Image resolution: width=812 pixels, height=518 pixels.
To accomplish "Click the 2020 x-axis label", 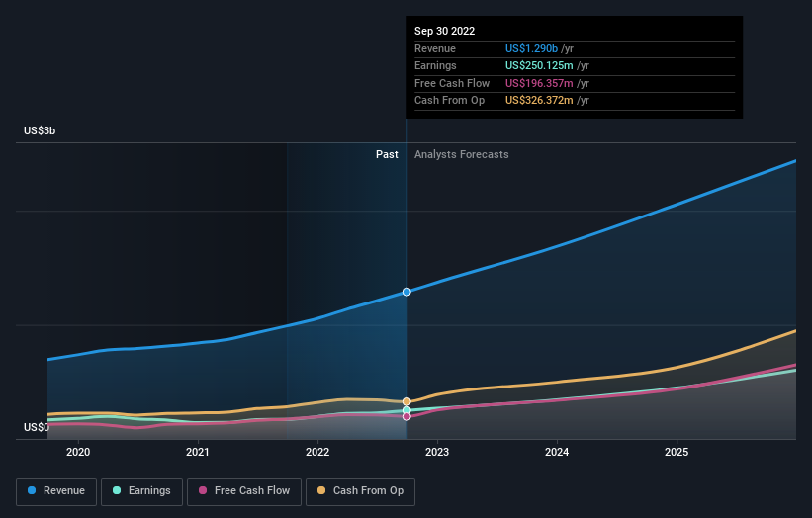I will coord(78,453).
